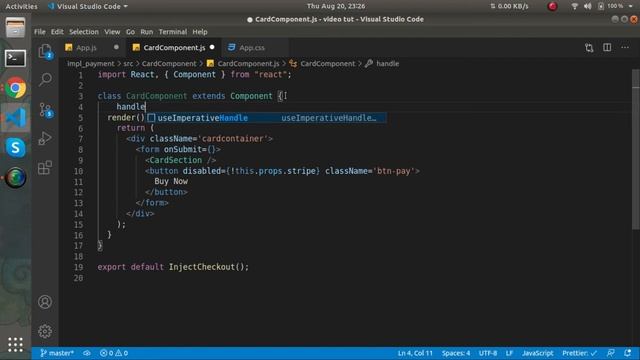The image size is (640, 360).
Task: Open the Selection menu
Action: (84, 32)
